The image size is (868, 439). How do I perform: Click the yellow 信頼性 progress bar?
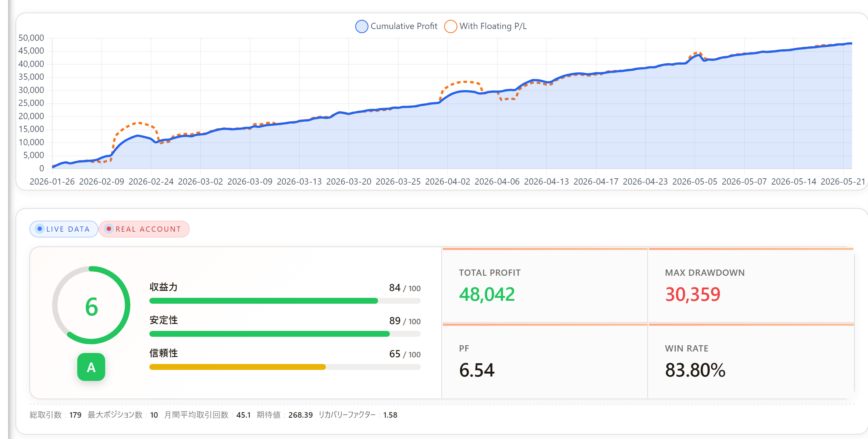[x=285, y=367]
